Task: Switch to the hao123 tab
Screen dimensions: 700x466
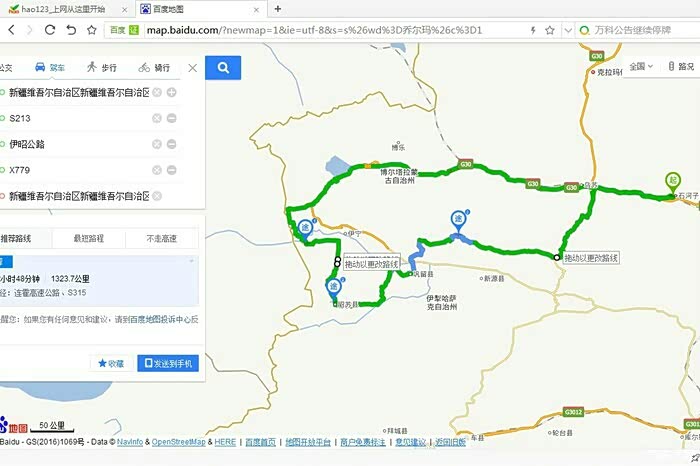Action: pos(67,9)
